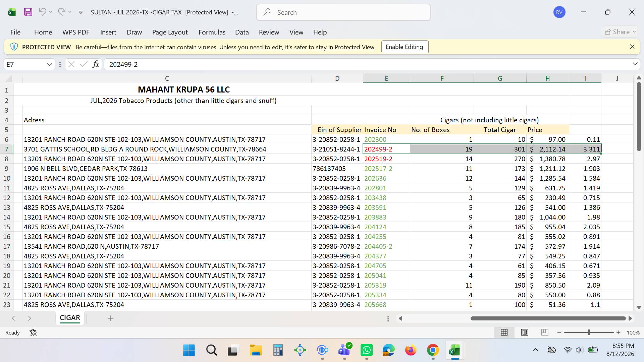Click Normal view toggle in status bar
This screenshot has height=362, width=644.
pyautogui.click(x=504, y=332)
